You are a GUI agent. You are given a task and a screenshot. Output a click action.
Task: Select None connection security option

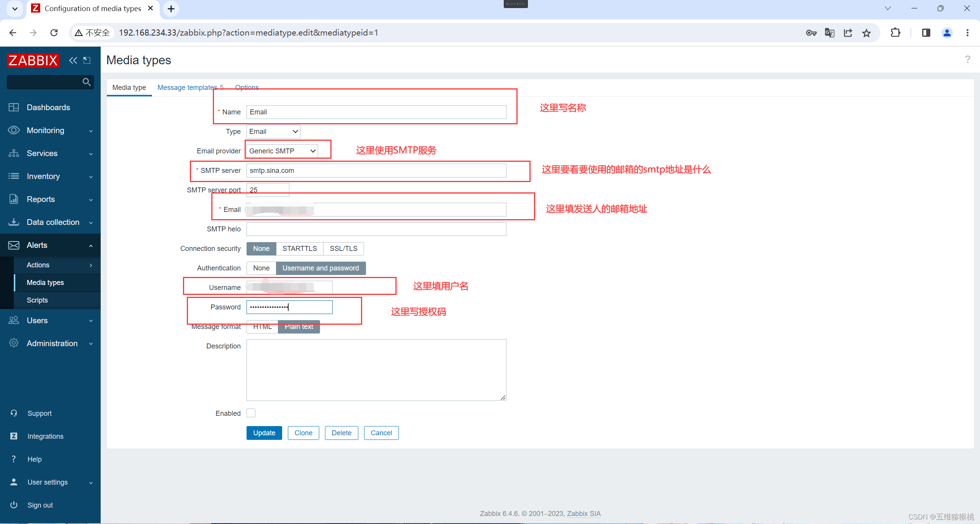(261, 248)
